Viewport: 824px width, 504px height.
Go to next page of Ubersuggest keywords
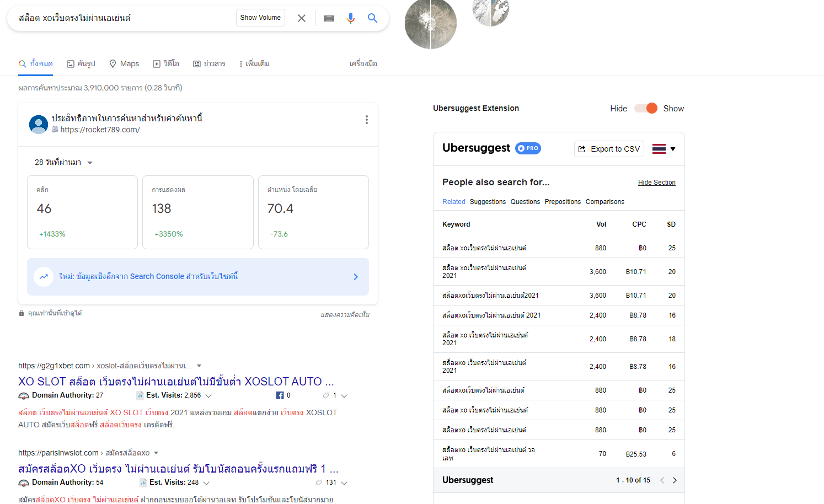675,480
